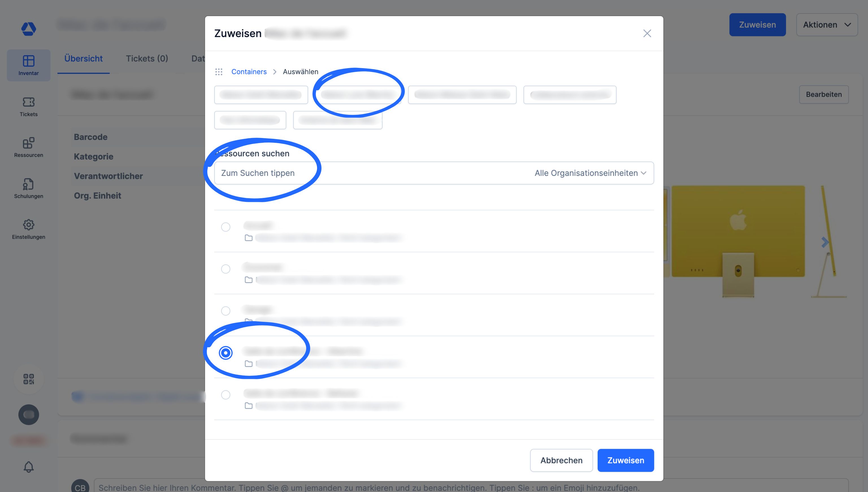868x492 pixels.
Task: Open Einstellungen gear icon
Action: (28, 229)
